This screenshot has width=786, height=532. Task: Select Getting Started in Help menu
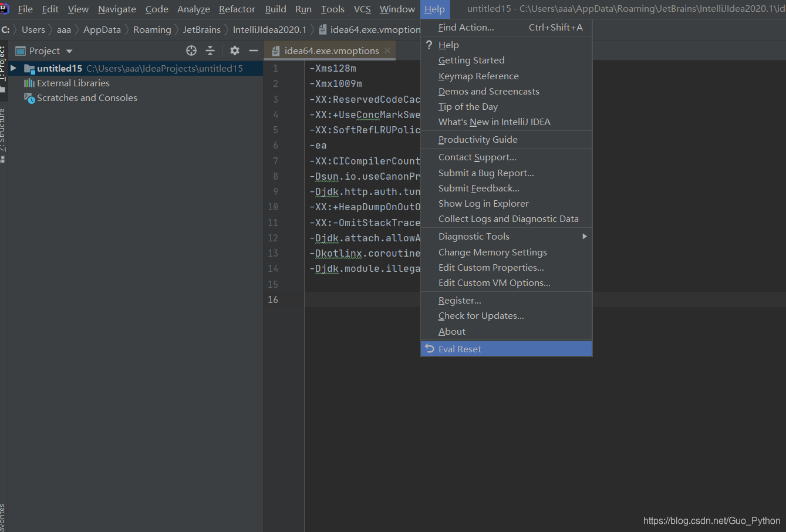[x=507, y=60]
